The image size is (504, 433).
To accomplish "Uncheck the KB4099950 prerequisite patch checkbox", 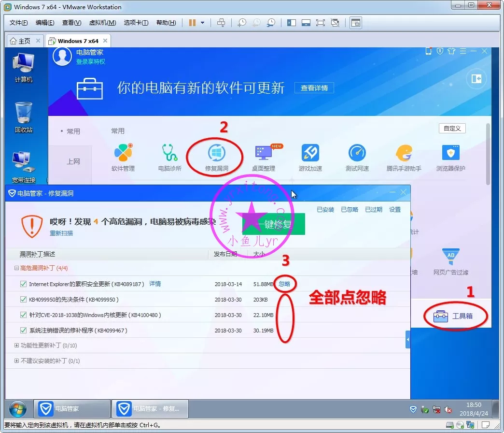I will (23, 300).
